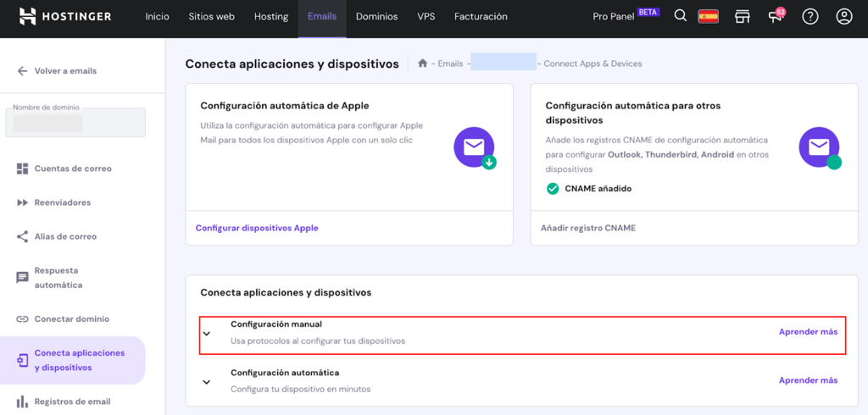
Task: Open the Nombre de dominio selector
Action: pos(75,123)
